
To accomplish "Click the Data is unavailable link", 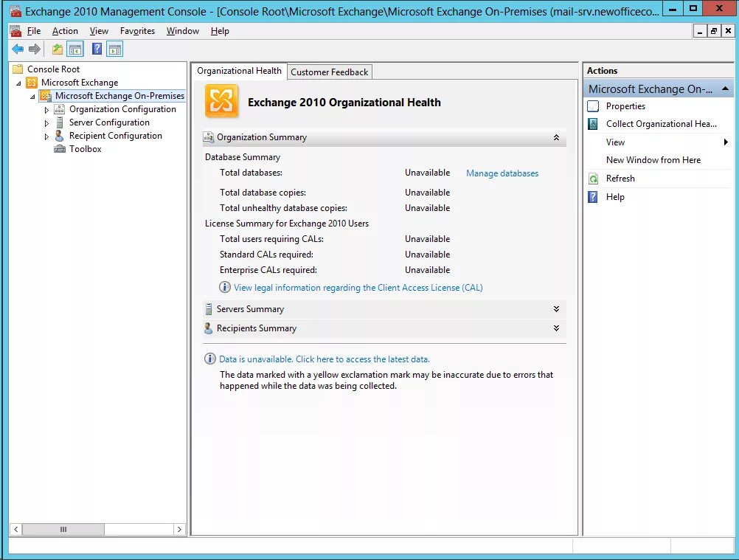I will coord(325,359).
